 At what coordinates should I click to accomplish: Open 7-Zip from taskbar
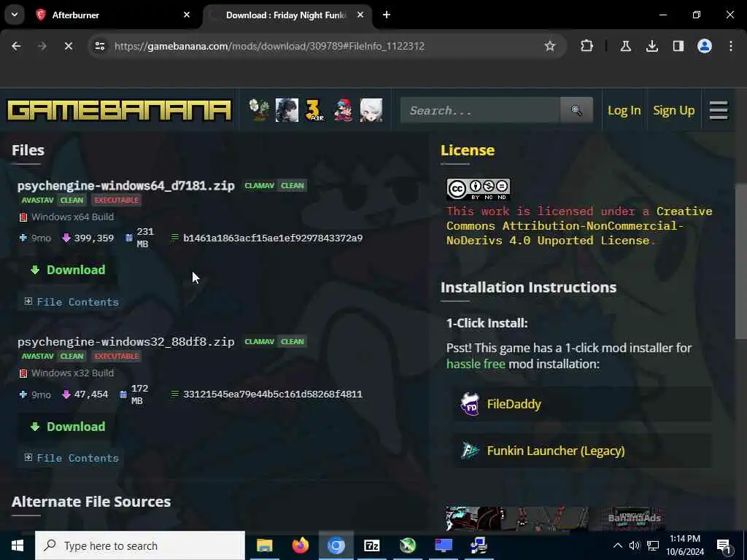pos(371,545)
